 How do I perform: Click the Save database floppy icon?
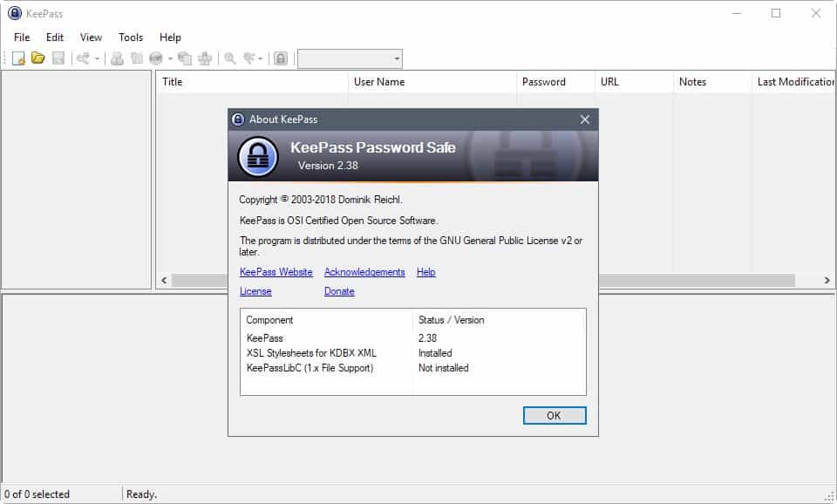coord(58,58)
